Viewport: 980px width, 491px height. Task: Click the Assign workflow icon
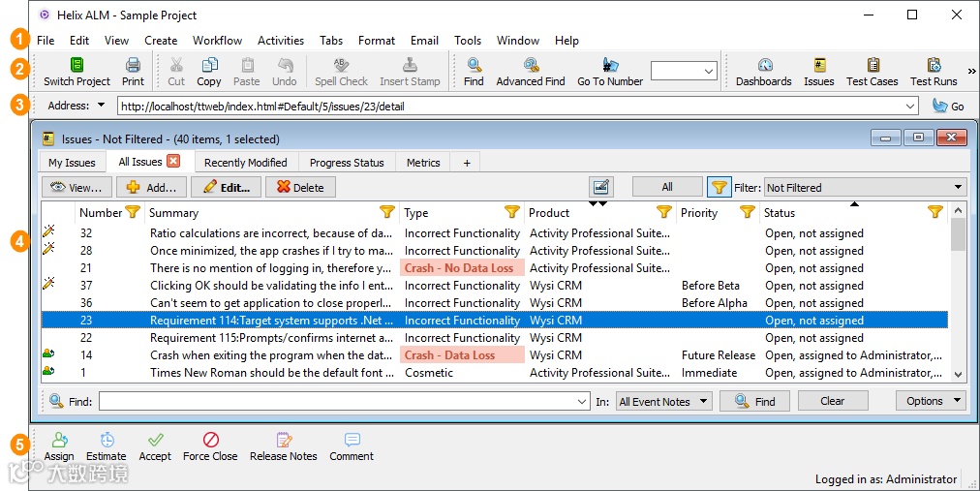59,440
